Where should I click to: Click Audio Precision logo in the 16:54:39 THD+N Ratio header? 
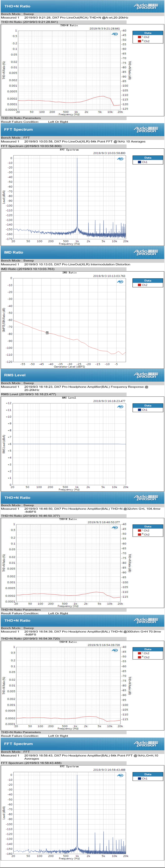[x=145, y=620]
